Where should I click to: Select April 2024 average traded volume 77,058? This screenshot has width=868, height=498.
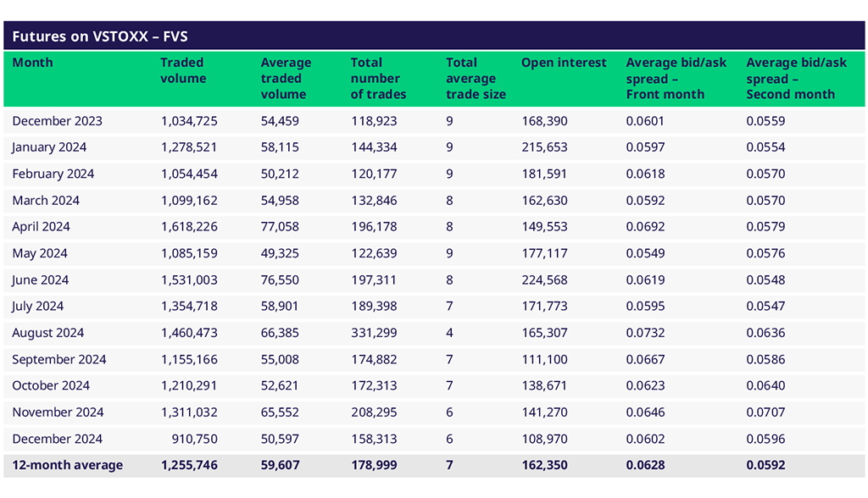click(280, 227)
